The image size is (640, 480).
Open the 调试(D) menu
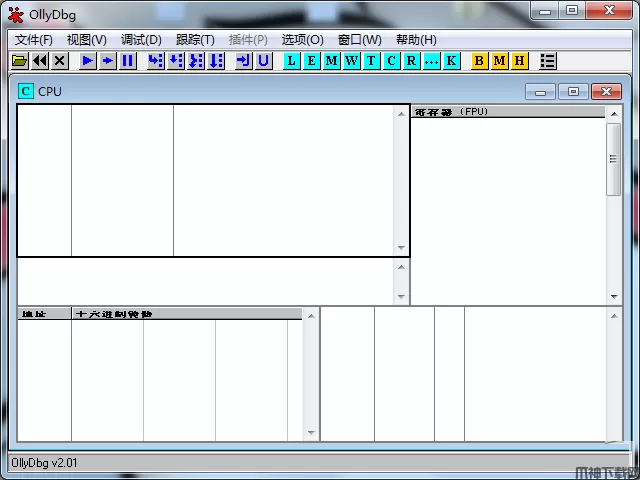click(141, 40)
